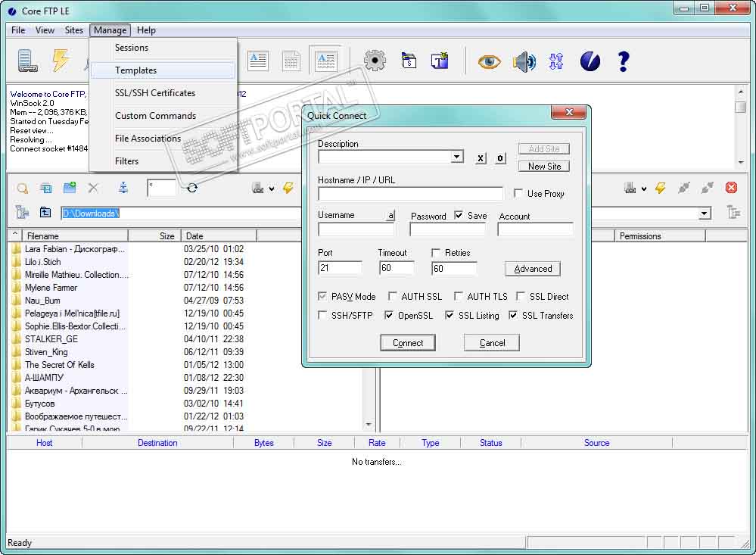Image resolution: width=756 pixels, height=555 pixels.
Task: Click the log pane scrollbar thumb
Action: [x=741, y=107]
